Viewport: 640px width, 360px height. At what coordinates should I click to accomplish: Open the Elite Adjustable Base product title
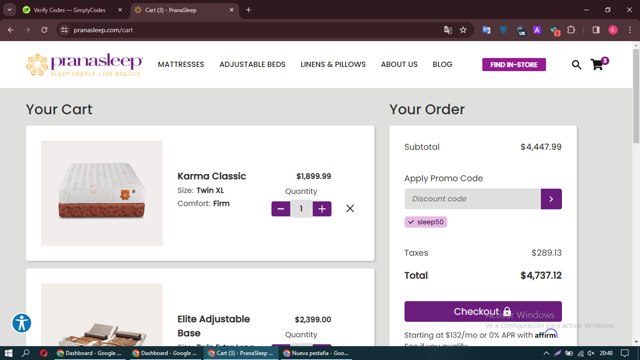pyautogui.click(x=213, y=326)
